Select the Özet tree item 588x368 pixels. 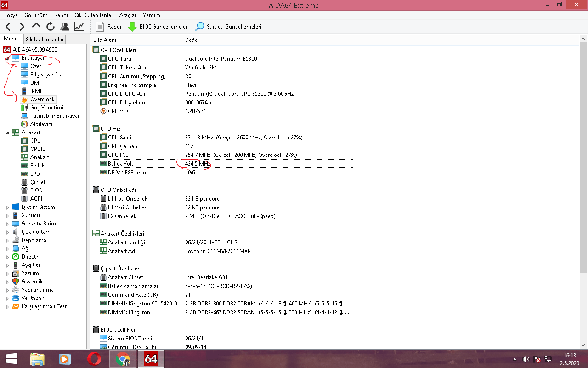click(36, 66)
